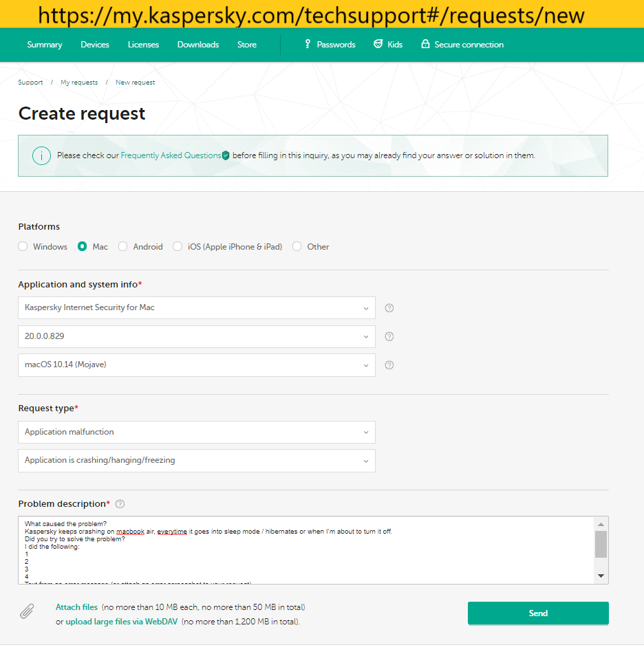Click help icon next to Problem description
The width and height of the screenshot is (644, 654).
click(120, 504)
